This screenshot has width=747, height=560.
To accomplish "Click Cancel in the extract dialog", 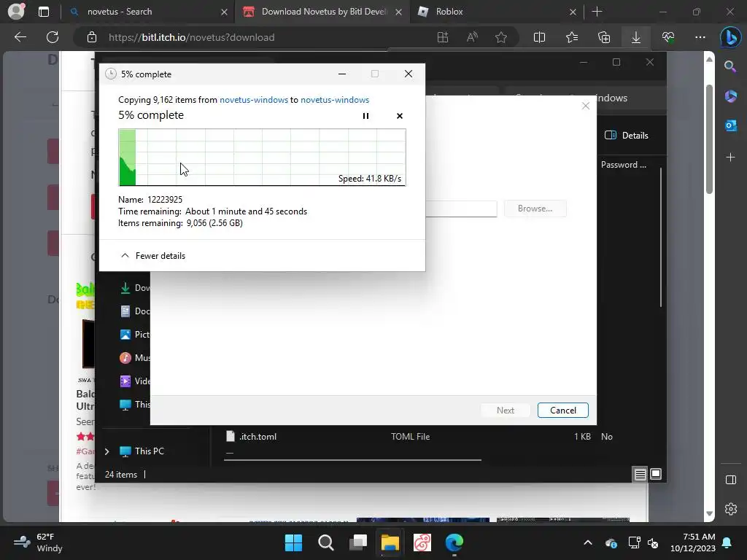I will tap(562, 410).
